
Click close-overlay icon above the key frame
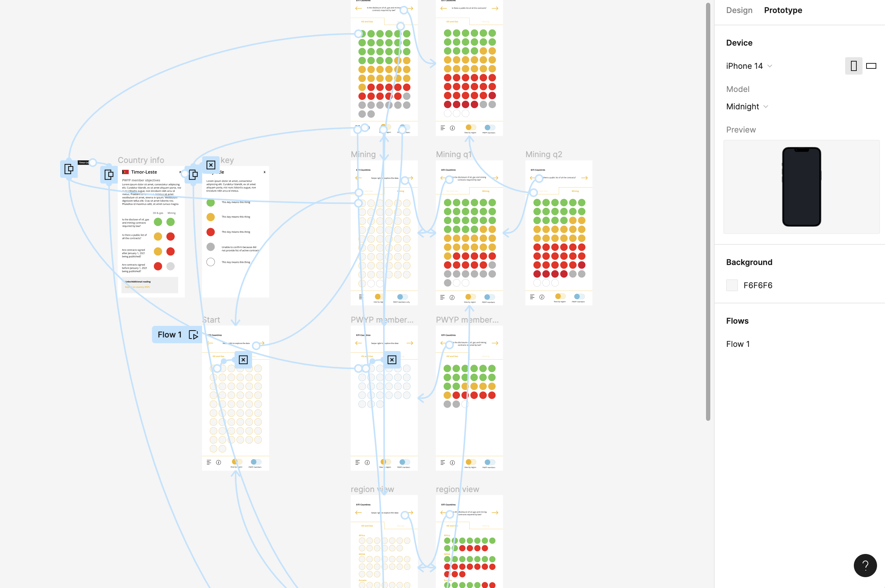211,165
